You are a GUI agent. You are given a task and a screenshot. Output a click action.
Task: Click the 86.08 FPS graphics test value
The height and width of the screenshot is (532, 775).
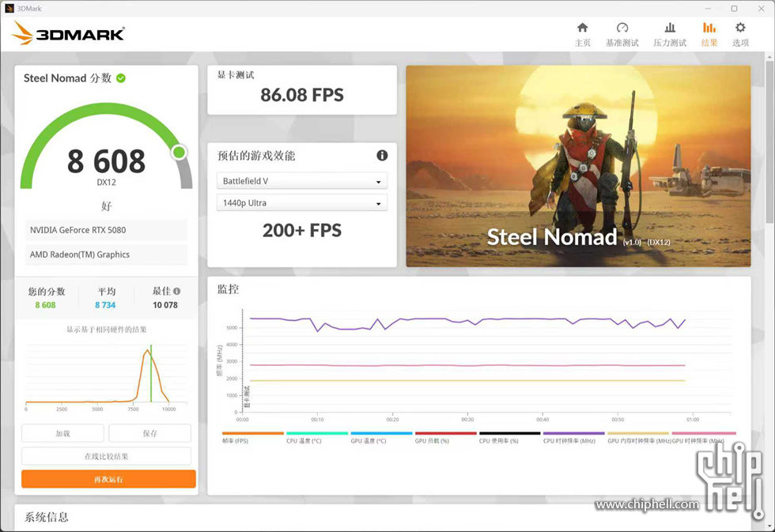pyautogui.click(x=302, y=95)
